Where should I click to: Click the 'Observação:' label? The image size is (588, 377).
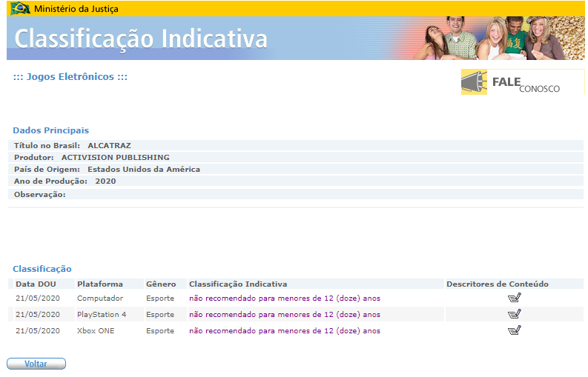pos(40,195)
